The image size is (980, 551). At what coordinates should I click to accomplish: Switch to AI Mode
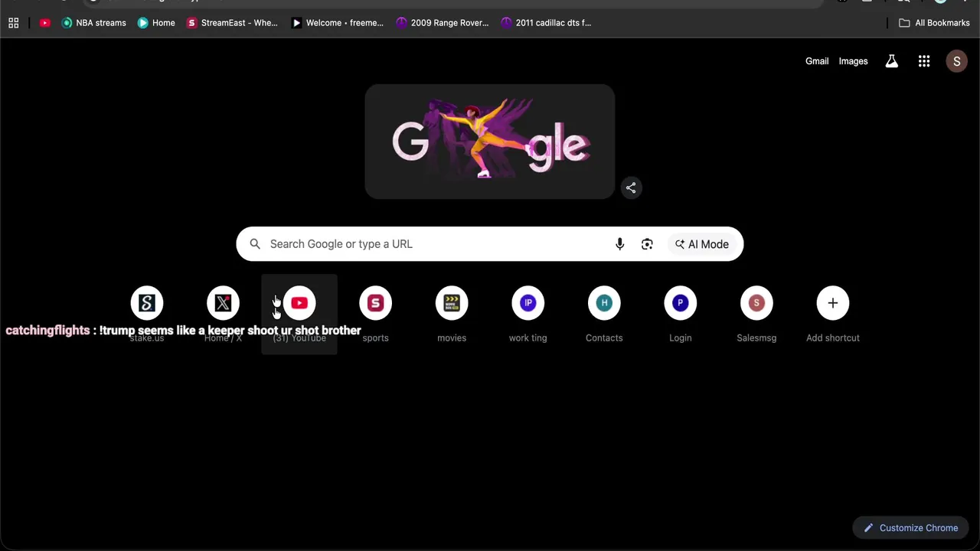pos(702,244)
